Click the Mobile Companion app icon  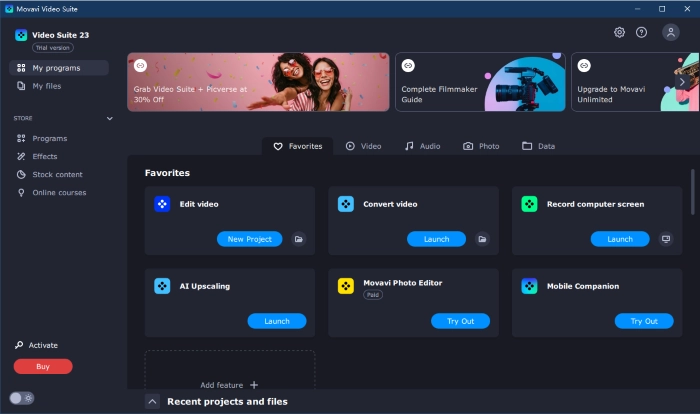pyautogui.click(x=530, y=286)
